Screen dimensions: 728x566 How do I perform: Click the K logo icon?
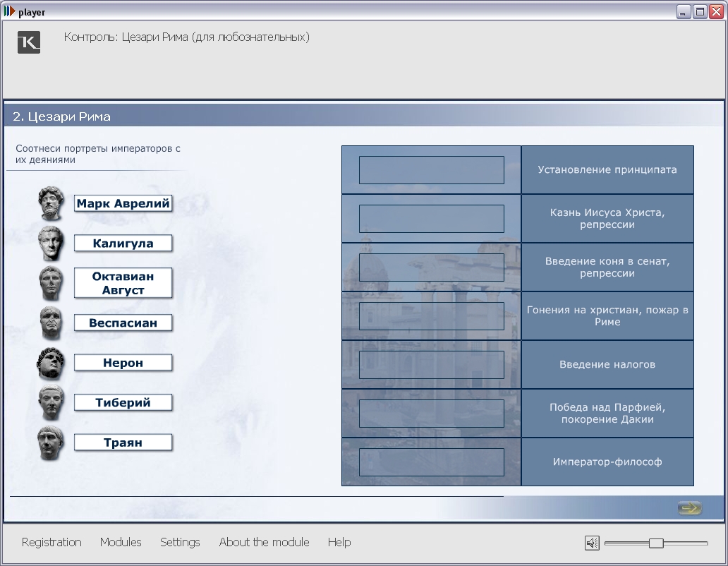coord(29,42)
